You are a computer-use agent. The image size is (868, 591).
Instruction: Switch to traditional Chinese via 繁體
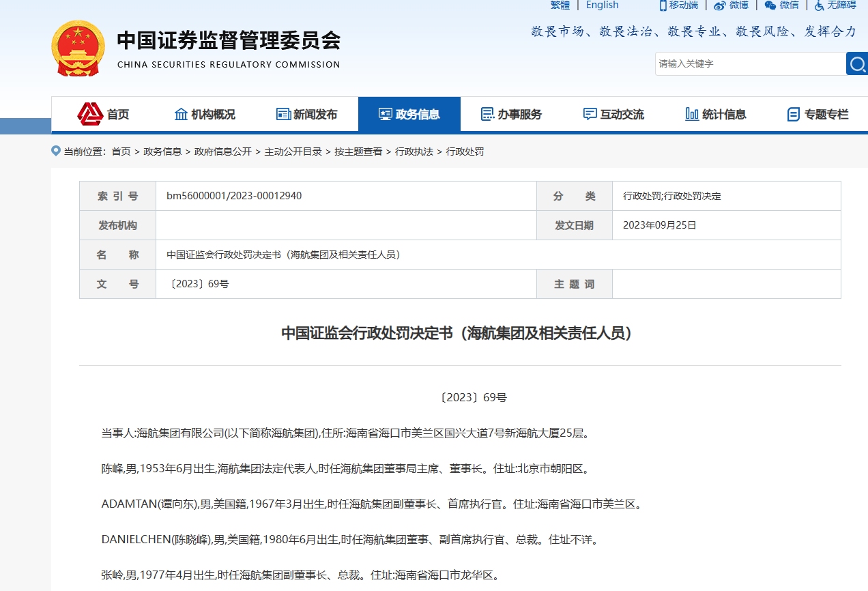[x=560, y=5]
